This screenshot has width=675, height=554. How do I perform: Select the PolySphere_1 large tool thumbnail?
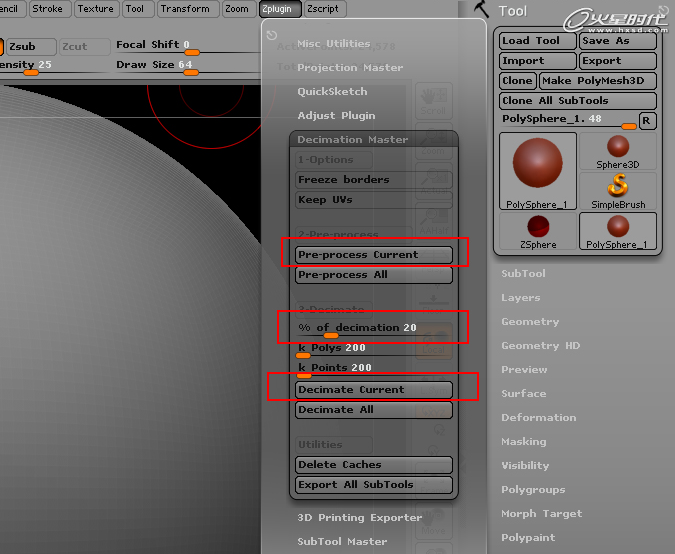(x=537, y=171)
